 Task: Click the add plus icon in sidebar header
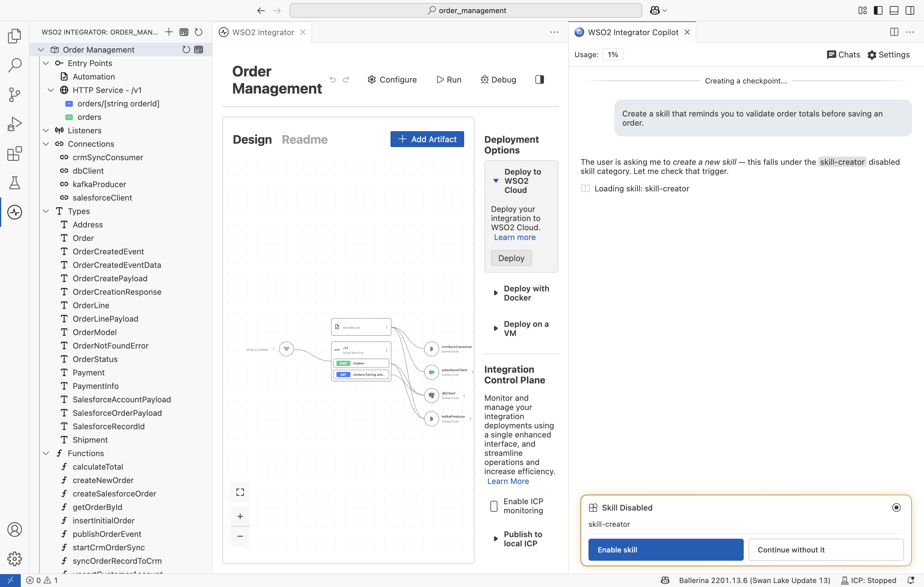tap(169, 32)
